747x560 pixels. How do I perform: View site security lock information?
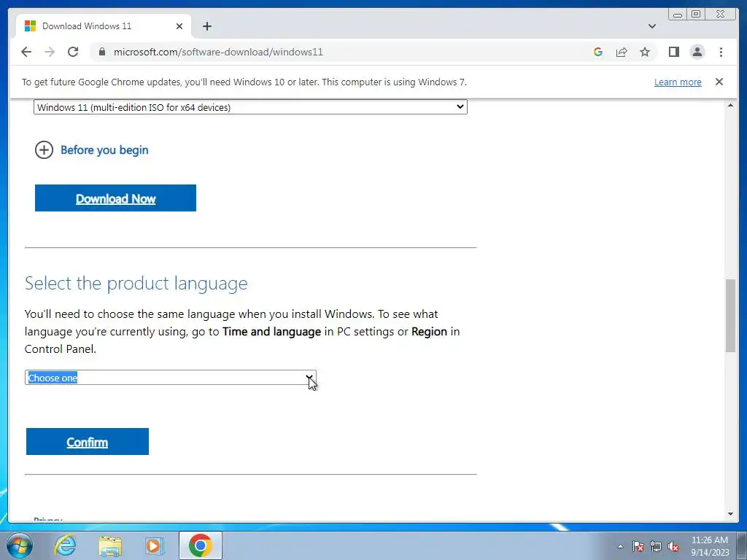coord(102,52)
